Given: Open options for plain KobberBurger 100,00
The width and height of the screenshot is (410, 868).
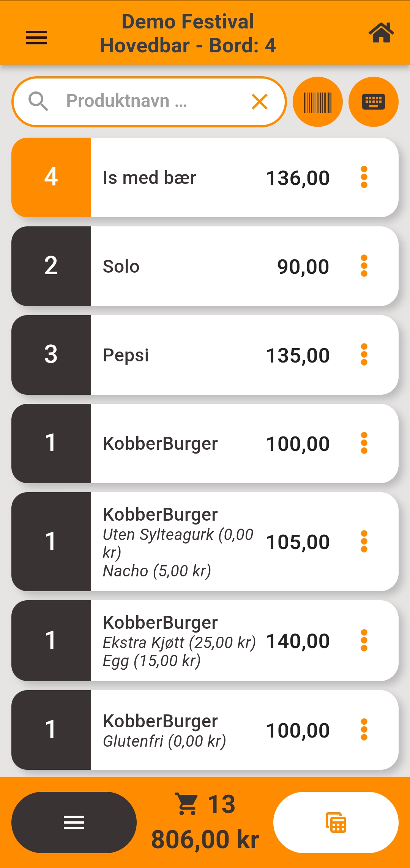Looking at the screenshot, I should click(364, 443).
